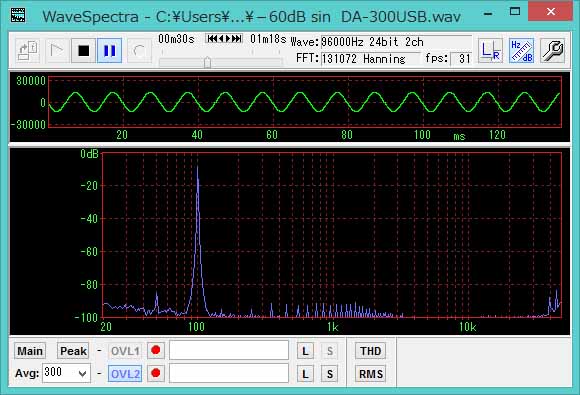Viewport: 580px width, 395px height.
Task: Click the file open icon in the toolbar
Action: 28,51
